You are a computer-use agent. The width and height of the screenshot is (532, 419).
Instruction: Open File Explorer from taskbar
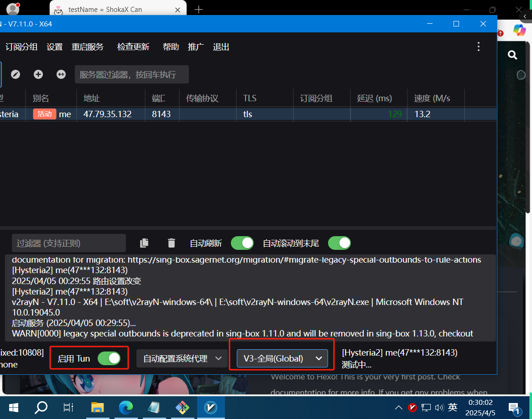[x=97, y=408]
